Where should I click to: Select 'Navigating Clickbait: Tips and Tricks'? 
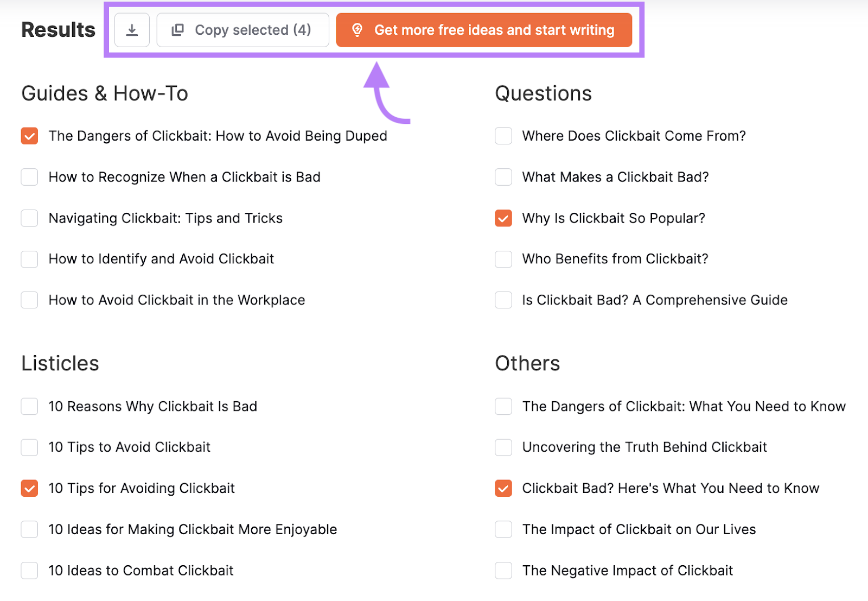(x=29, y=218)
